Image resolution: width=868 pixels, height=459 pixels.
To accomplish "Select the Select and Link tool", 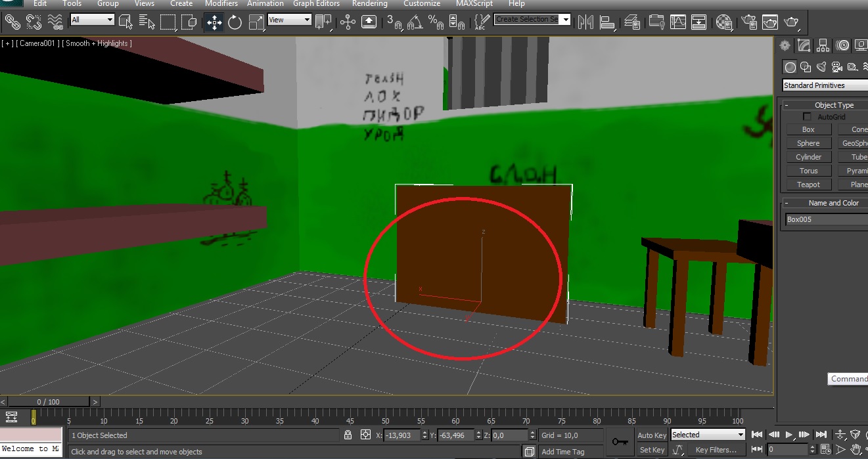I will [x=12, y=22].
